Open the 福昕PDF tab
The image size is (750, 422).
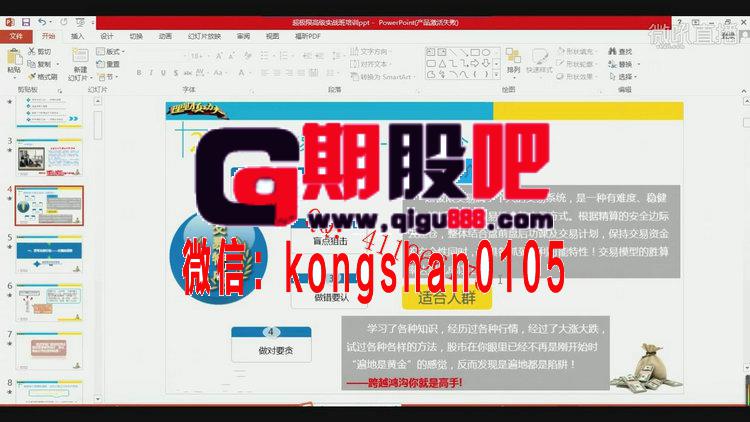click(x=308, y=36)
